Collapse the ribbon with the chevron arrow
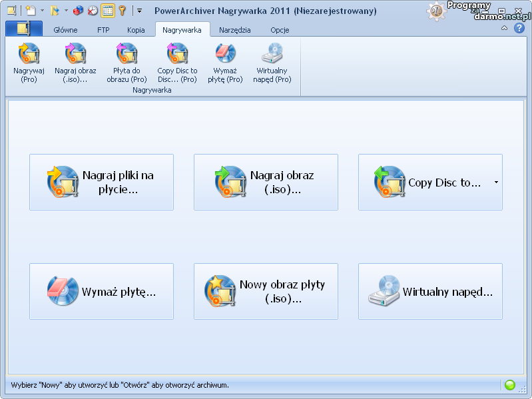Image resolution: width=532 pixels, height=399 pixels. (x=504, y=29)
